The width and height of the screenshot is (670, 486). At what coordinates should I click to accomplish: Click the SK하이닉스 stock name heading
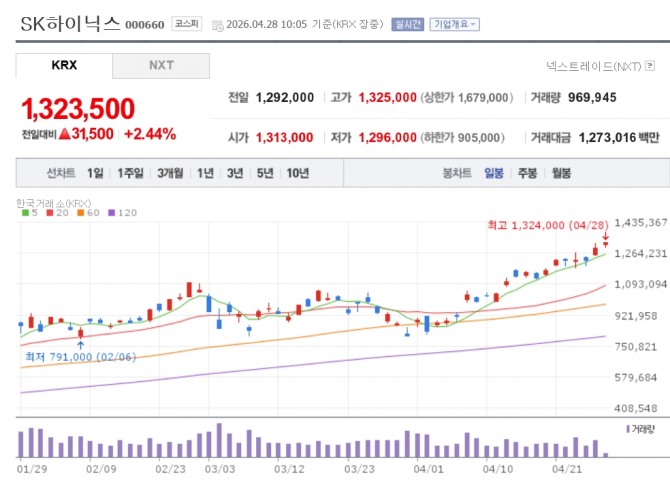[71, 24]
